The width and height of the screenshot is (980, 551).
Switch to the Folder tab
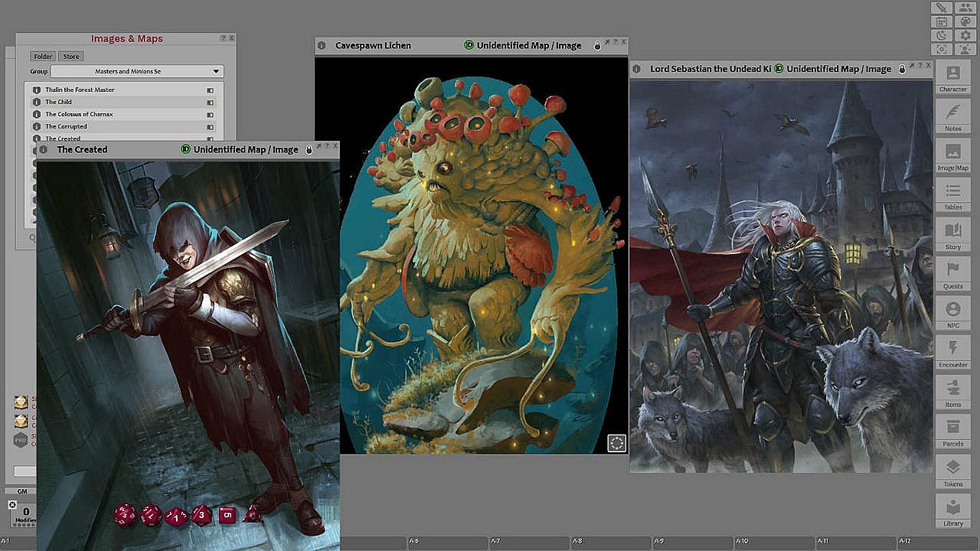click(43, 57)
